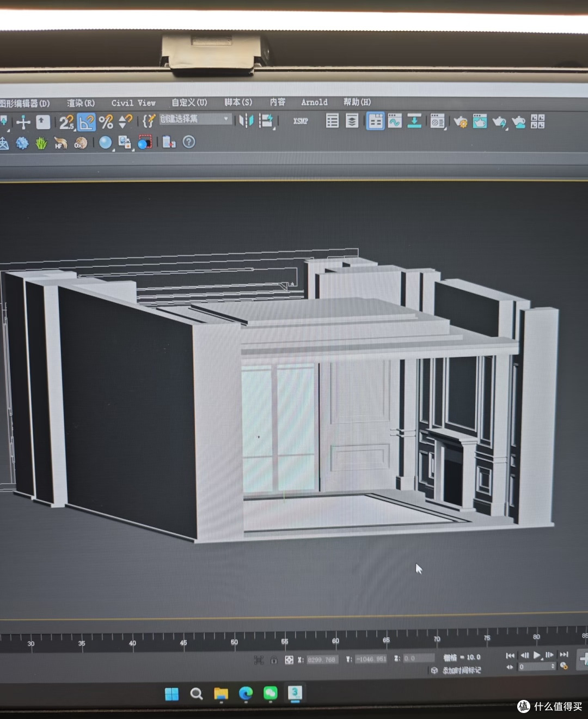Toggle the highlighted Ribbon icon
This screenshot has height=719, width=588.
375,121
